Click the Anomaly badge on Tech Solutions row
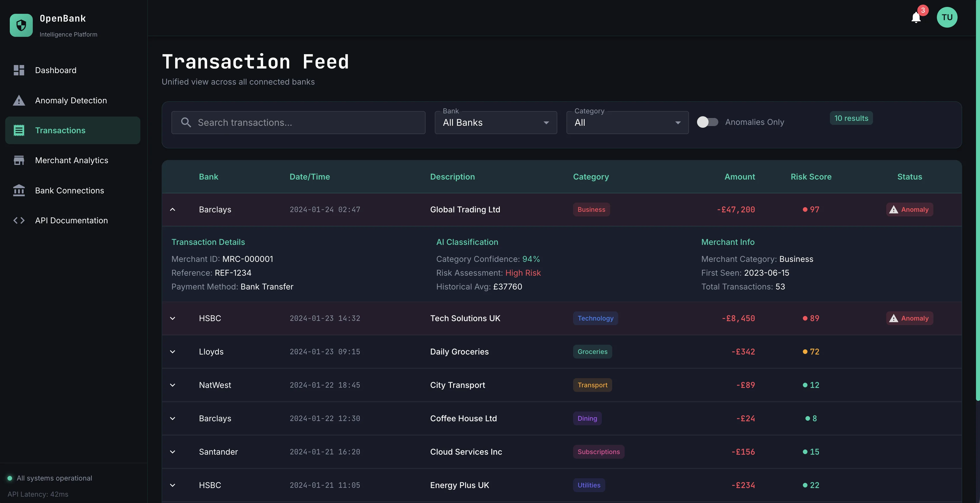 pos(910,318)
